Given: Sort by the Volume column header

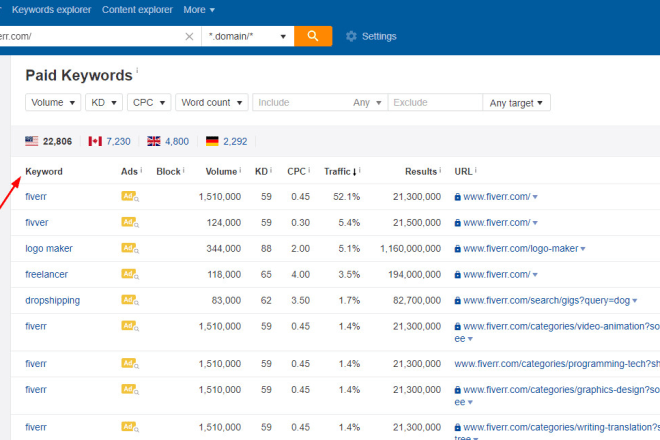Looking at the screenshot, I should (221, 172).
